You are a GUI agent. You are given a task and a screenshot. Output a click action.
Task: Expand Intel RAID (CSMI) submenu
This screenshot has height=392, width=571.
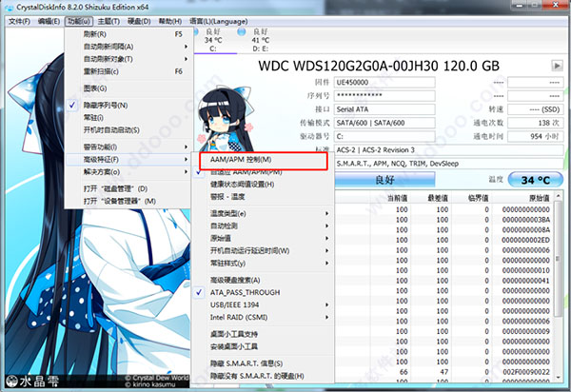coord(263,318)
